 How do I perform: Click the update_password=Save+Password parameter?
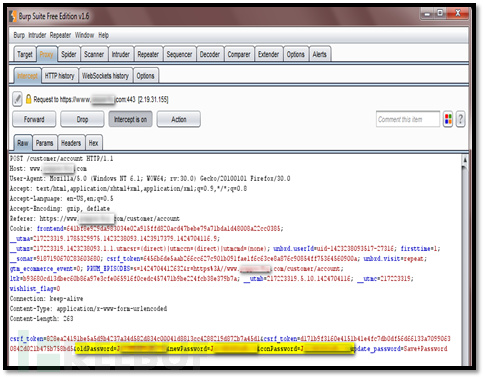click(x=399, y=349)
